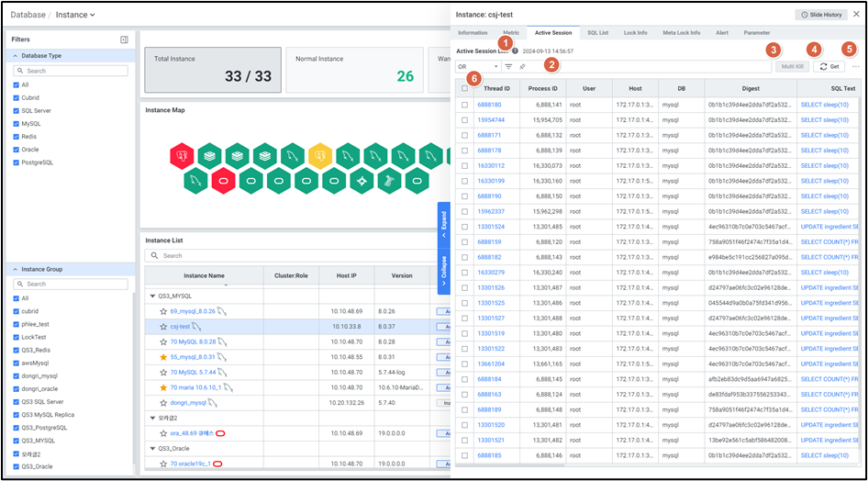This screenshot has height=481, width=868.
Task: Collapse the Filters panel using its top icon
Action: [x=124, y=39]
